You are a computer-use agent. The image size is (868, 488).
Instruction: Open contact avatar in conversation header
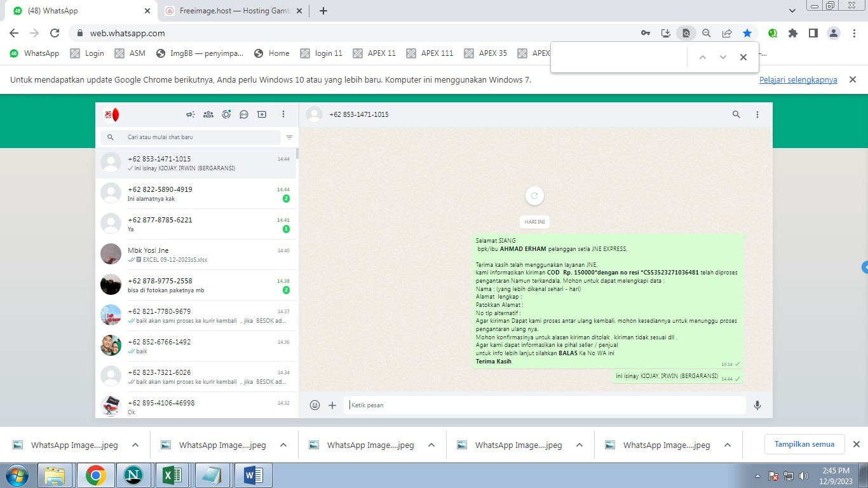314,114
